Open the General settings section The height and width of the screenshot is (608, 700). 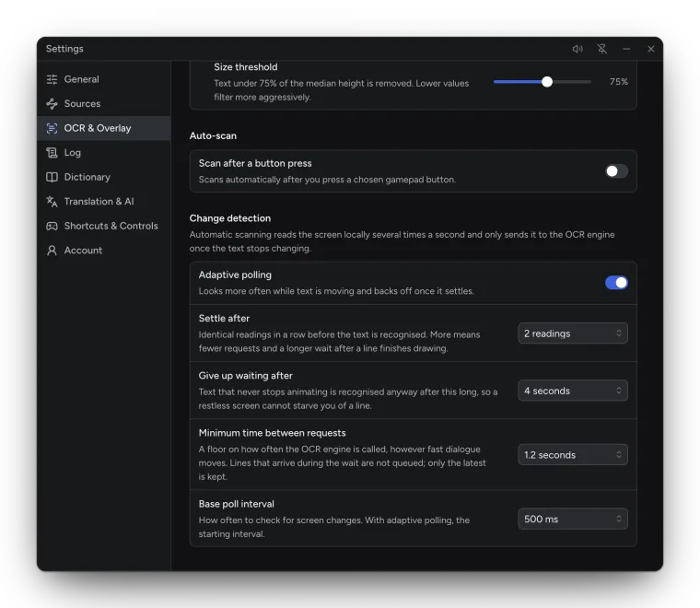(104, 79)
